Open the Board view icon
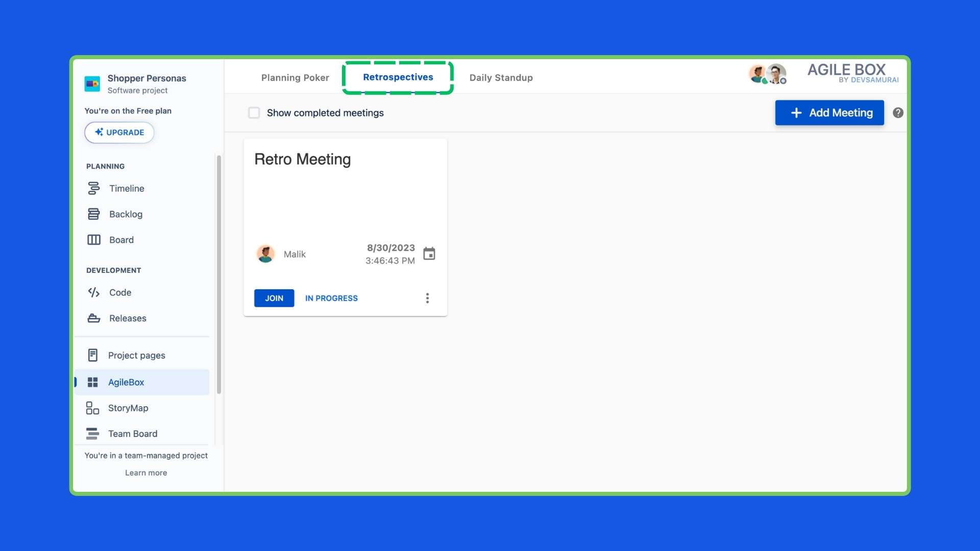The width and height of the screenshot is (980, 551). coord(94,239)
